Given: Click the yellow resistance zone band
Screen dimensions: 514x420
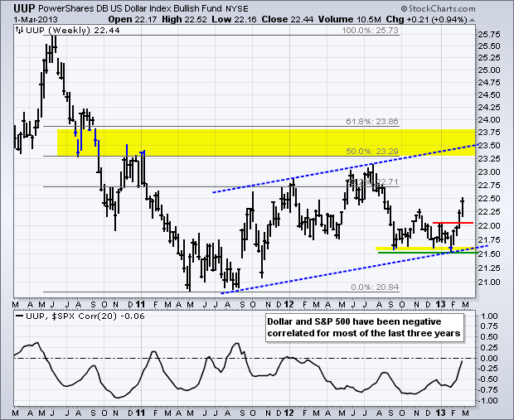Looking at the screenshot, I should (x=266, y=142).
